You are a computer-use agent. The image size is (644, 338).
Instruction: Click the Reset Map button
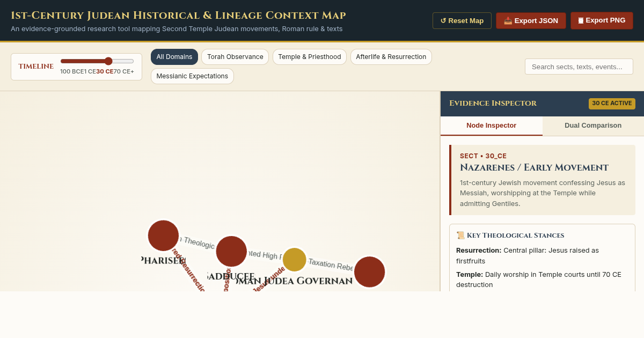click(x=462, y=21)
